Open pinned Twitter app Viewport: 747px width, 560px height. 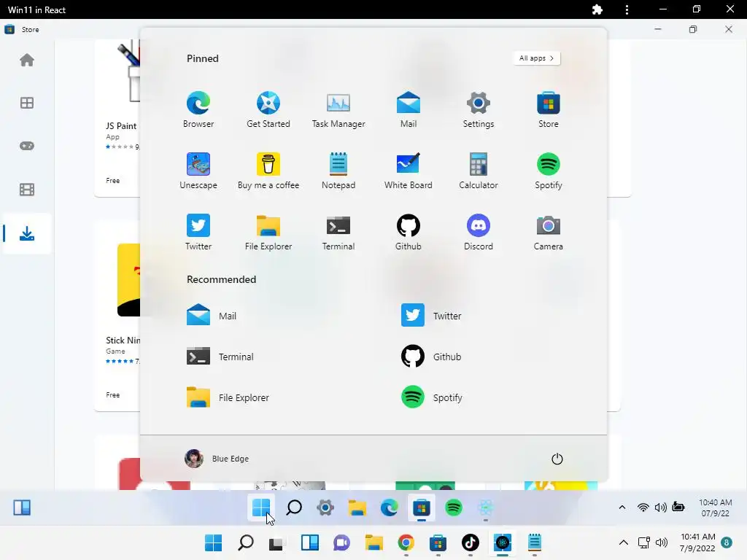pyautogui.click(x=198, y=233)
